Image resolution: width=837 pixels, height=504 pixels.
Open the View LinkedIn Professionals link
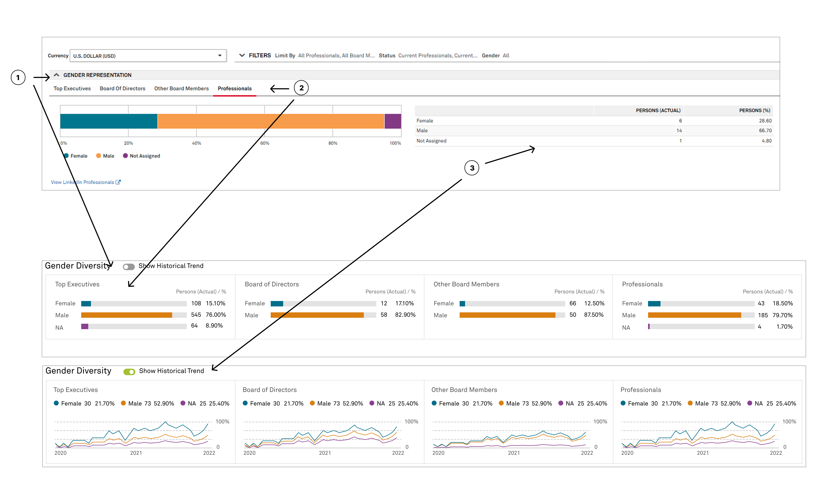click(82, 182)
